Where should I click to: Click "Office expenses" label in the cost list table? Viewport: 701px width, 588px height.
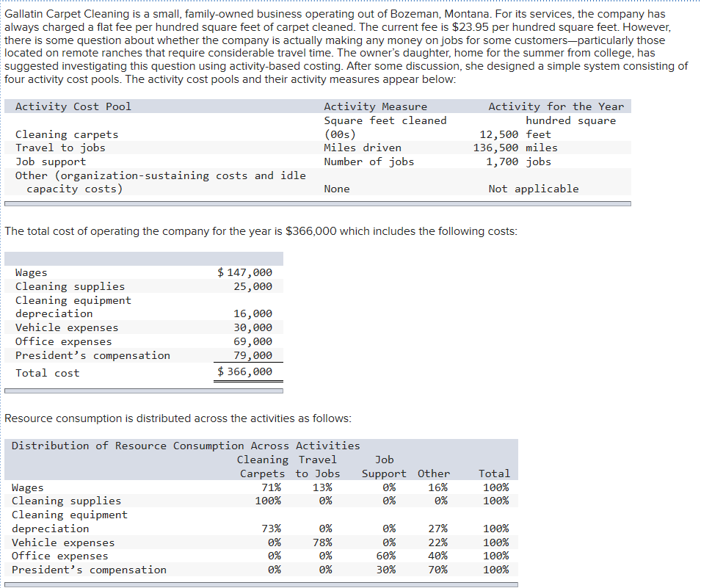coord(63,341)
